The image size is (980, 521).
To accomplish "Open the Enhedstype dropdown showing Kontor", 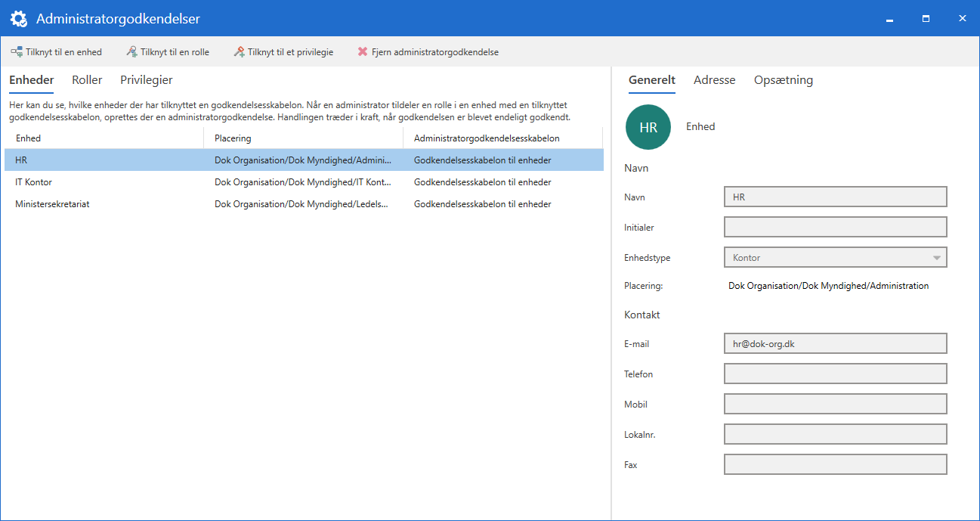I will pyautogui.click(x=835, y=258).
